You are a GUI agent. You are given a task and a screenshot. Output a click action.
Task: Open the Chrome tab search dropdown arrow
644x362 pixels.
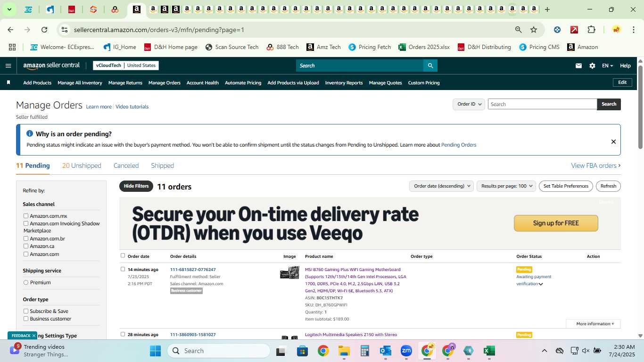9,9
